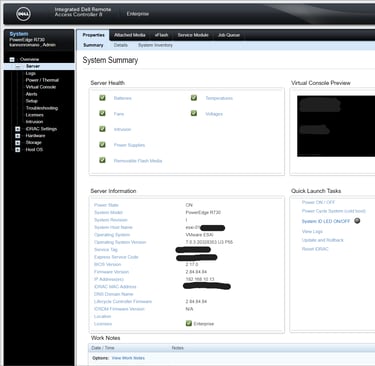Click the Enterprise license check icon
Screen dimensions: 375x366
(x=189, y=323)
